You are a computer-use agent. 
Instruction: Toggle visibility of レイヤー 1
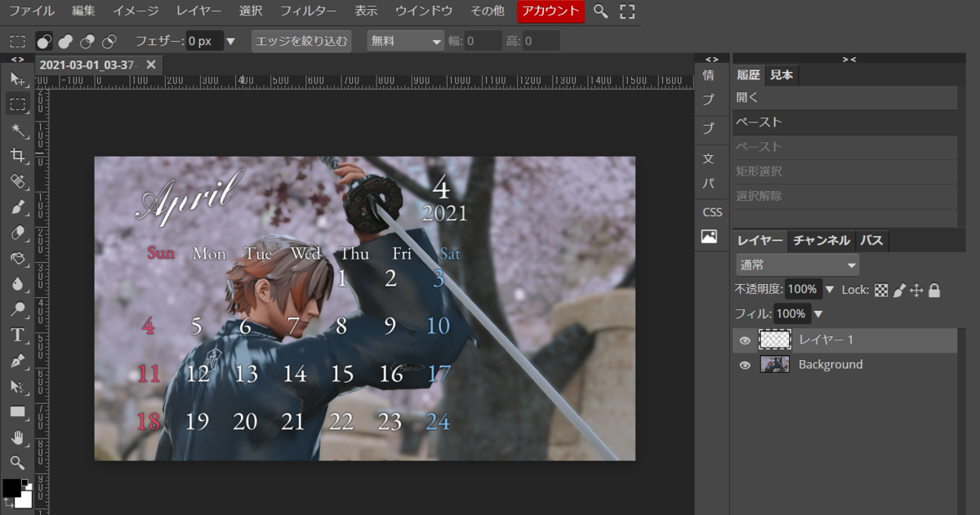pos(744,340)
